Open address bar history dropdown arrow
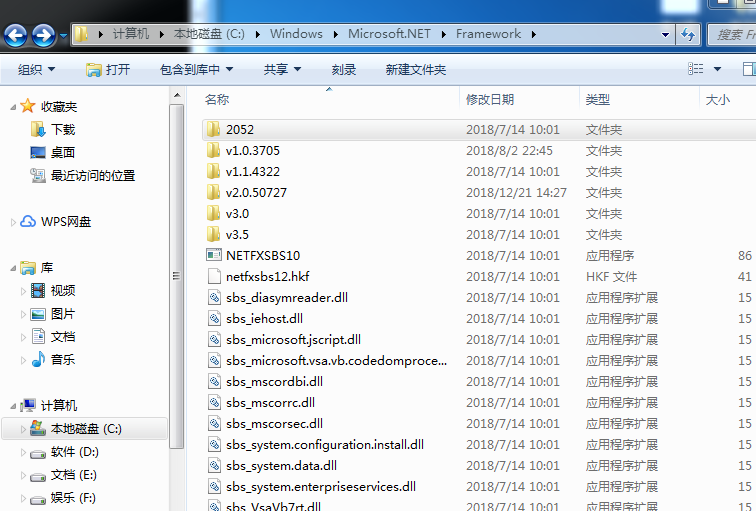Screen dimensions: 756x511 [665, 34]
